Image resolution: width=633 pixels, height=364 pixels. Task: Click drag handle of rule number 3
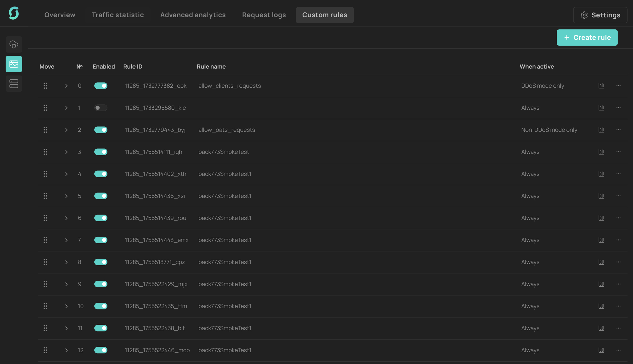pos(45,152)
